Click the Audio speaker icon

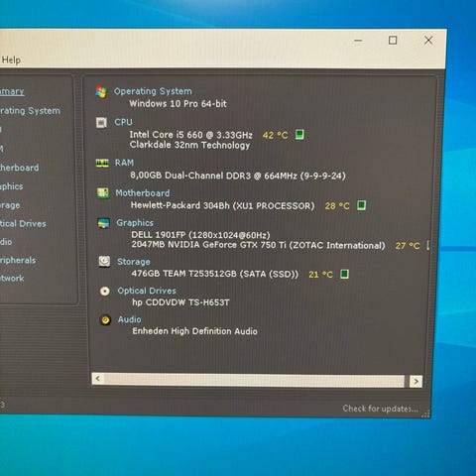click(105, 319)
